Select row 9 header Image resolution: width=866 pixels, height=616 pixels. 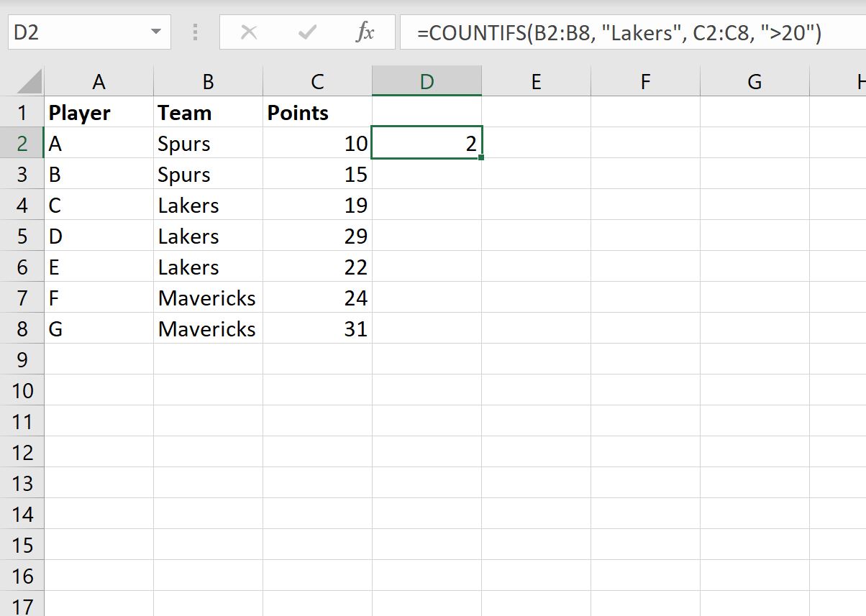point(22,359)
